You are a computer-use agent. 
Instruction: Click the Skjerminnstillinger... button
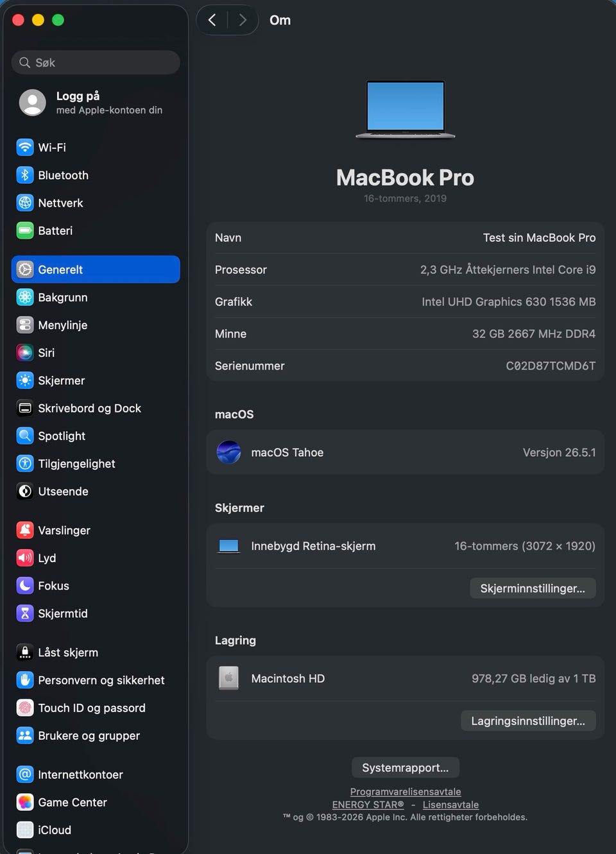click(x=533, y=588)
